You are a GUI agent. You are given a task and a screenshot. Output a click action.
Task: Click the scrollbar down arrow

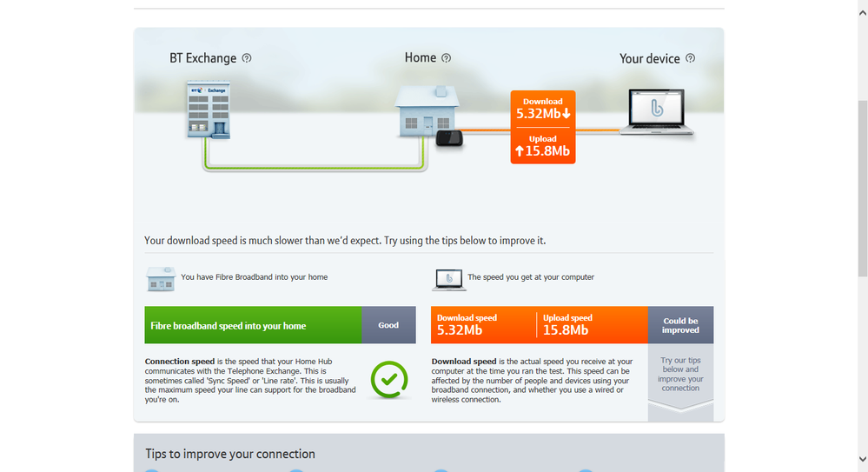pos(863,459)
